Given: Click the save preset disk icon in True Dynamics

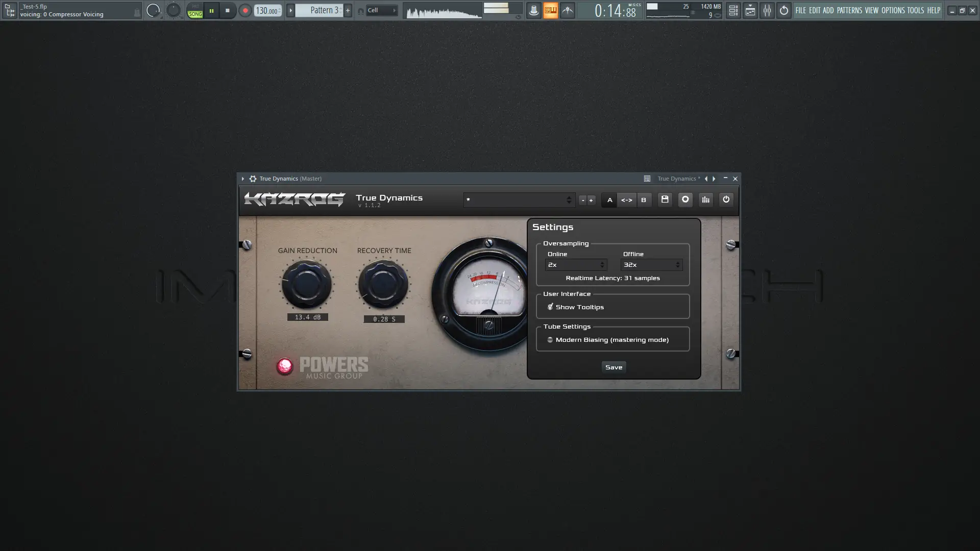Looking at the screenshot, I should 665,200.
